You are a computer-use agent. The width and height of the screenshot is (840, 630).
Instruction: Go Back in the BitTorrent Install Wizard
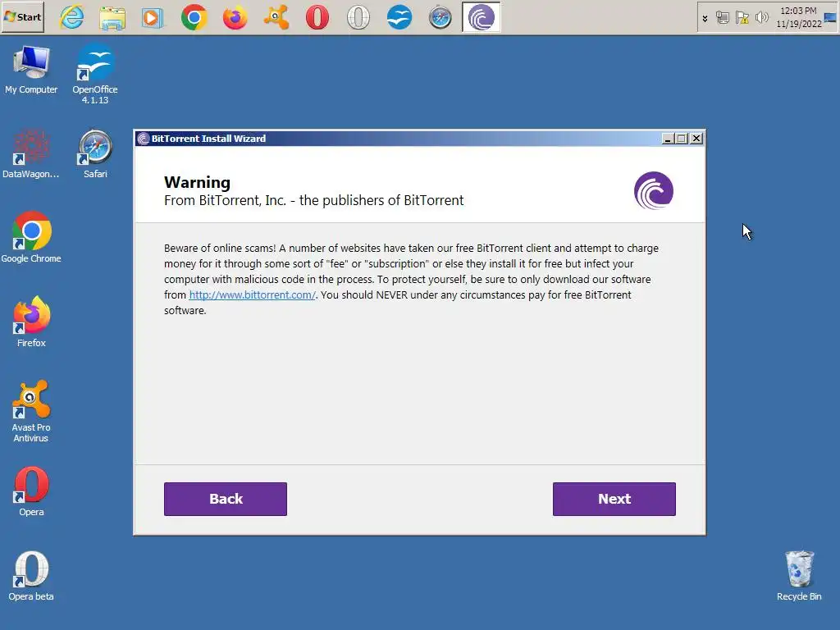[226, 499]
